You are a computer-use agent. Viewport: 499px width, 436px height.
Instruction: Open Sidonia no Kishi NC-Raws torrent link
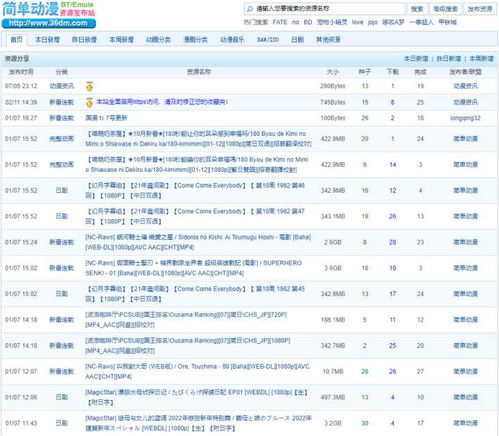(198, 242)
